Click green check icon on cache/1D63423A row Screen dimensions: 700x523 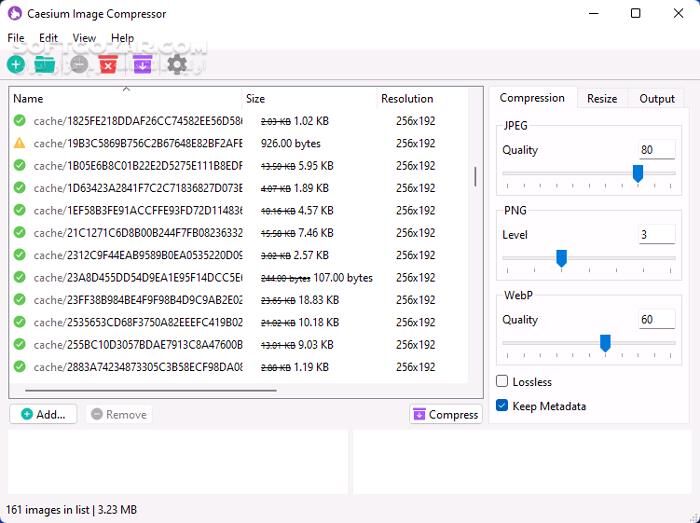coord(19,187)
